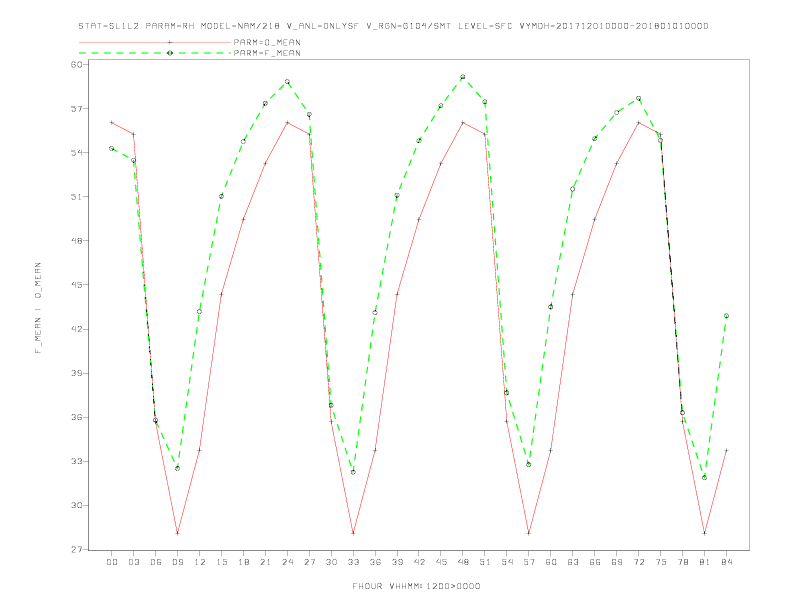Click the y-axis tick label 33
The height and width of the screenshot is (612, 792).
77,462
